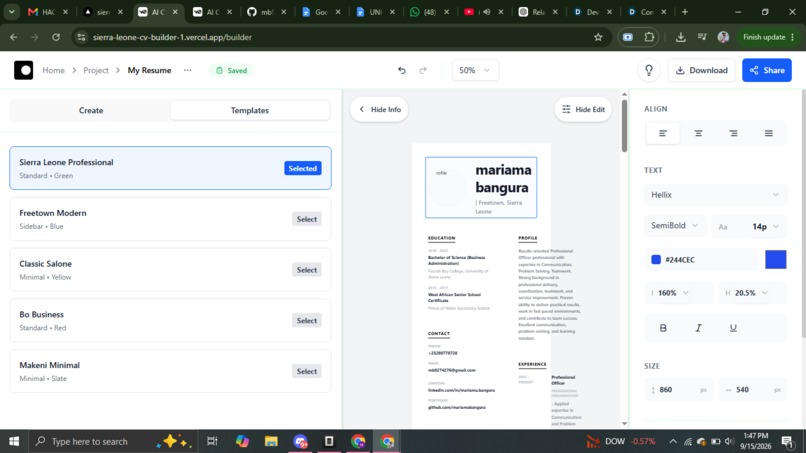
Task: Switch to the YouTube browser tab
Action: pyautogui.click(x=484, y=12)
